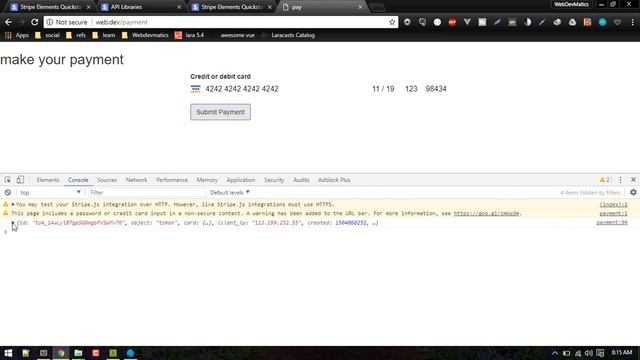The width and height of the screenshot is (640, 360).
Task: Open the API Libraries browser tab
Action: [x=141, y=7]
